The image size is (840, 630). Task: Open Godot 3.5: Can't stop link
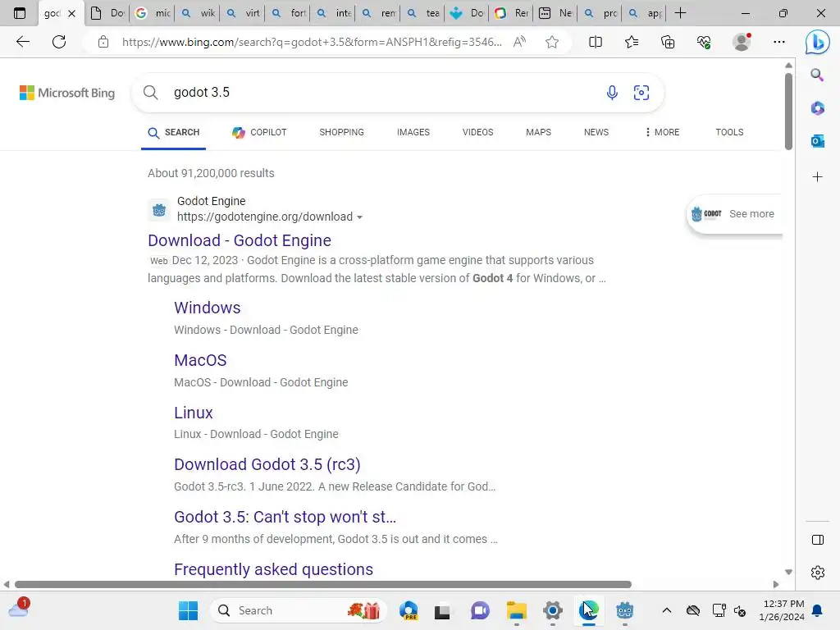click(285, 517)
